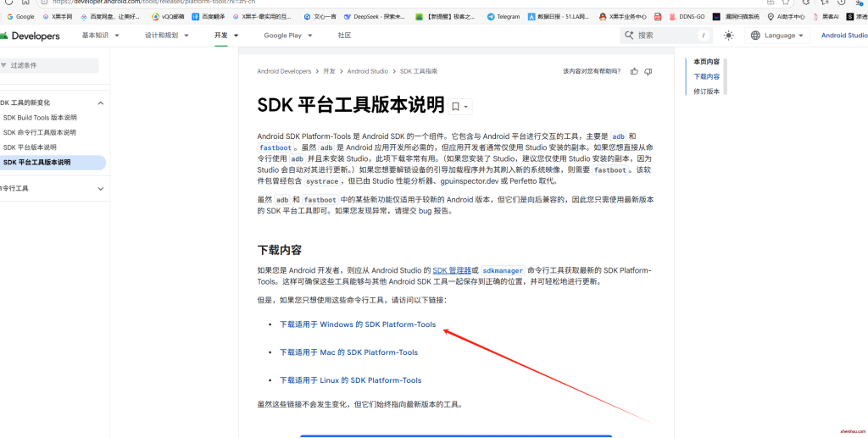Click the page title SDK 平台工具版本说明
The height and width of the screenshot is (438, 868).
[351, 105]
